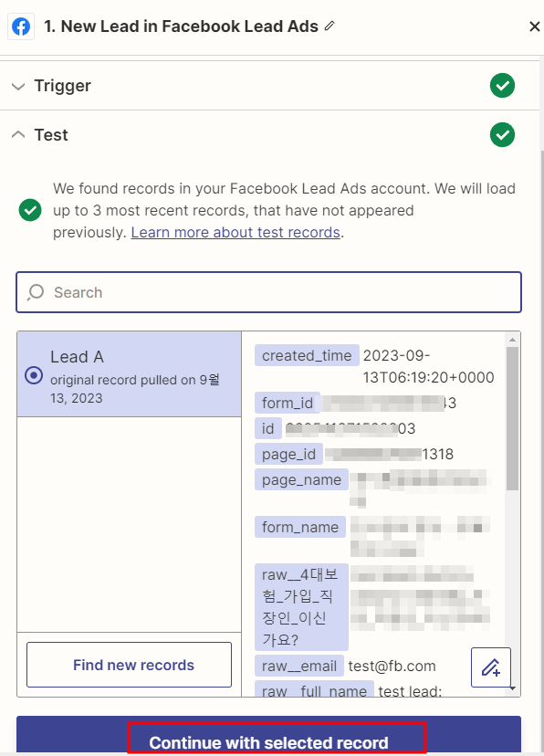
Task: Open the Learn more about test records link
Action: tap(235, 232)
